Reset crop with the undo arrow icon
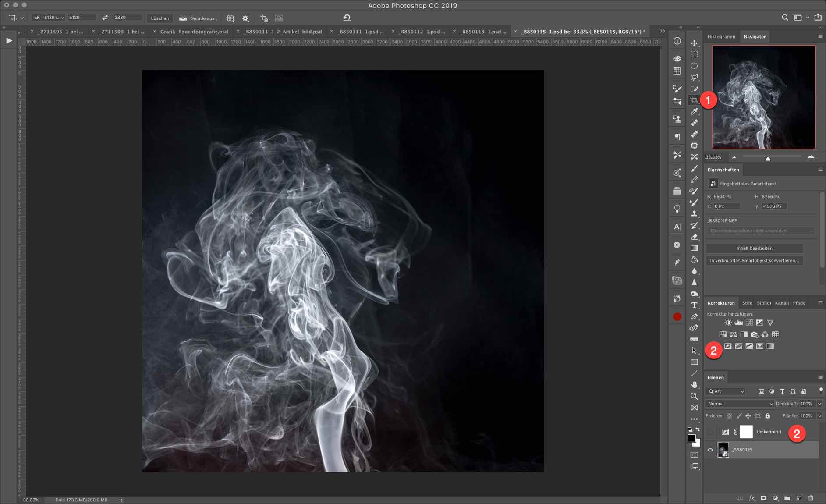Viewport: 826px width, 504px height. coord(347,18)
